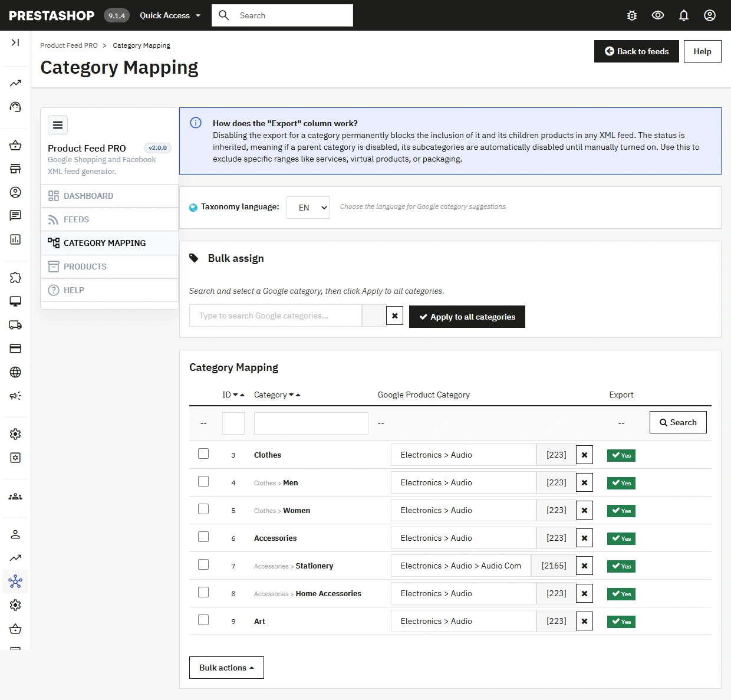Open the Marketing megaphone icon in sidebar
Viewport: 731px width, 700px height.
[15, 396]
